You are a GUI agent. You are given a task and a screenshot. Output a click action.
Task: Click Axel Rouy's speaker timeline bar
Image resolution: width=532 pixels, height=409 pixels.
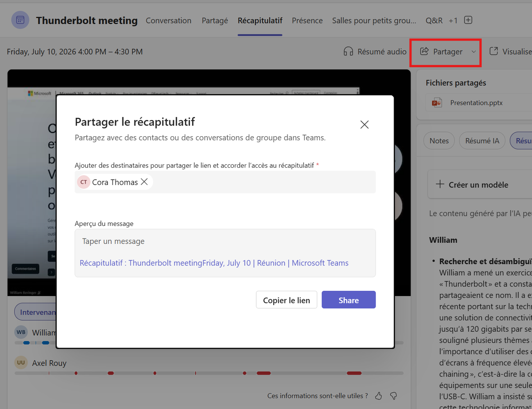pyautogui.click(x=209, y=373)
